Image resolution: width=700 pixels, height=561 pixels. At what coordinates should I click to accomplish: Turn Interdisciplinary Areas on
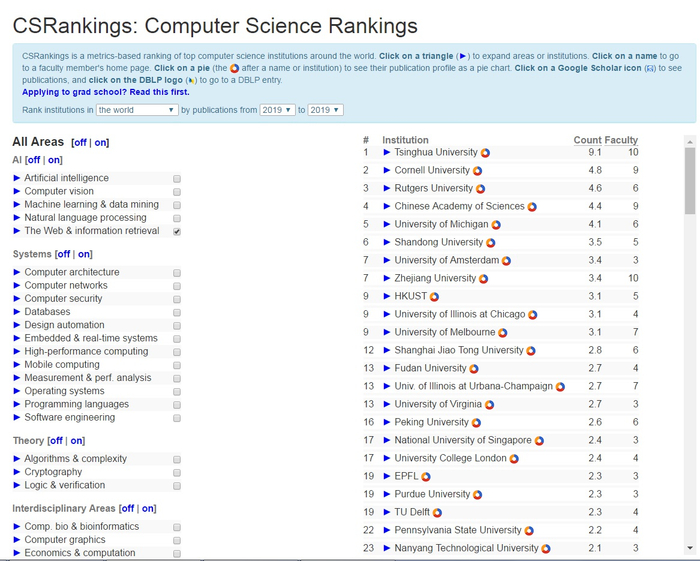148,508
